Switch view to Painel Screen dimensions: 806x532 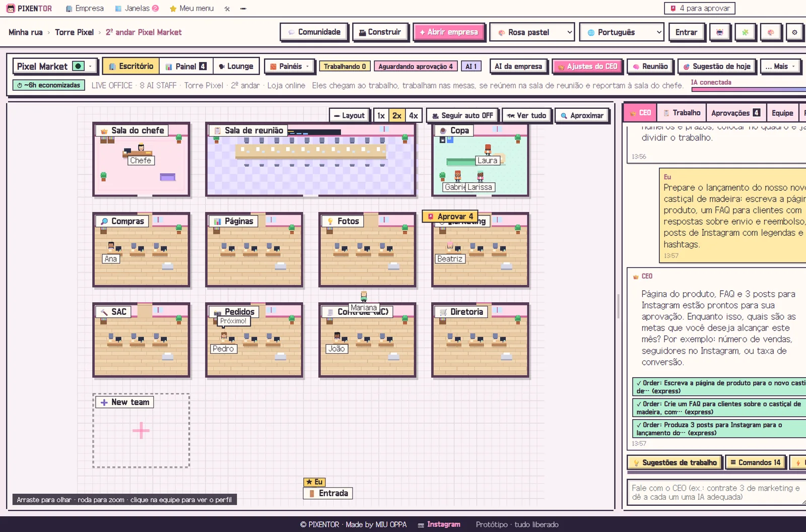point(186,66)
